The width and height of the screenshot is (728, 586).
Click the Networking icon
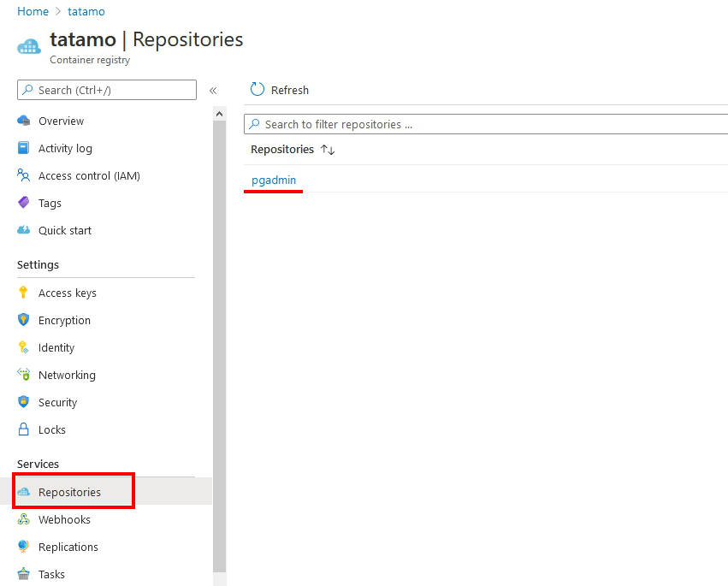pyautogui.click(x=24, y=374)
